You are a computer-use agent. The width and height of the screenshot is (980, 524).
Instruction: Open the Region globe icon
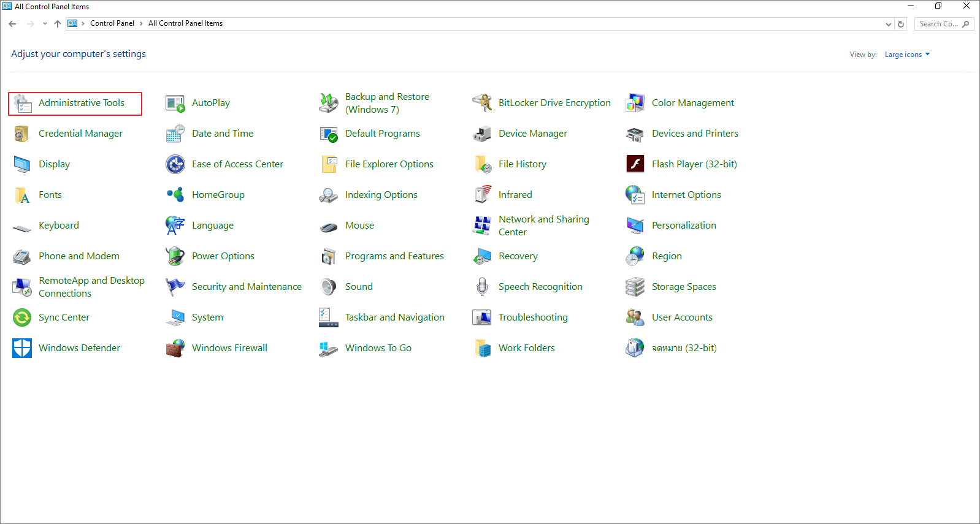pos(635,256)
